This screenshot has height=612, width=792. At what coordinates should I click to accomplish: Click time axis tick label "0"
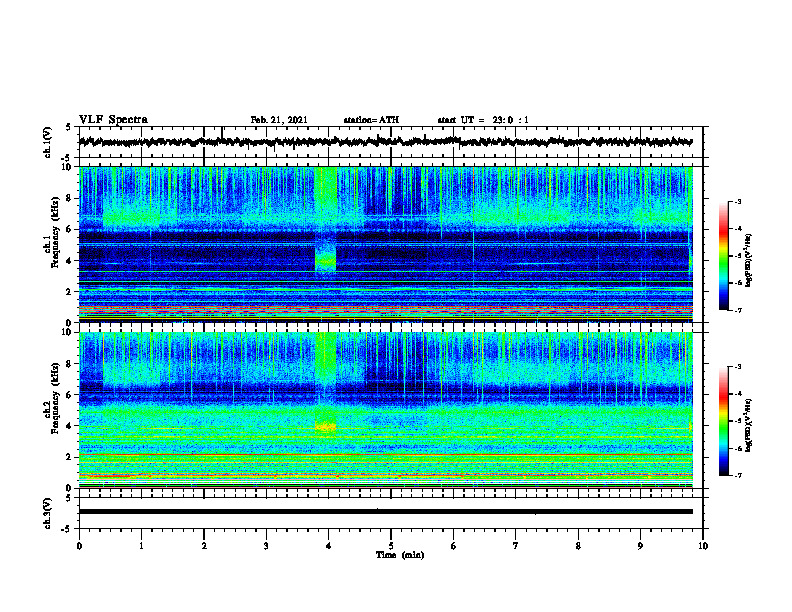coord(79,546)
